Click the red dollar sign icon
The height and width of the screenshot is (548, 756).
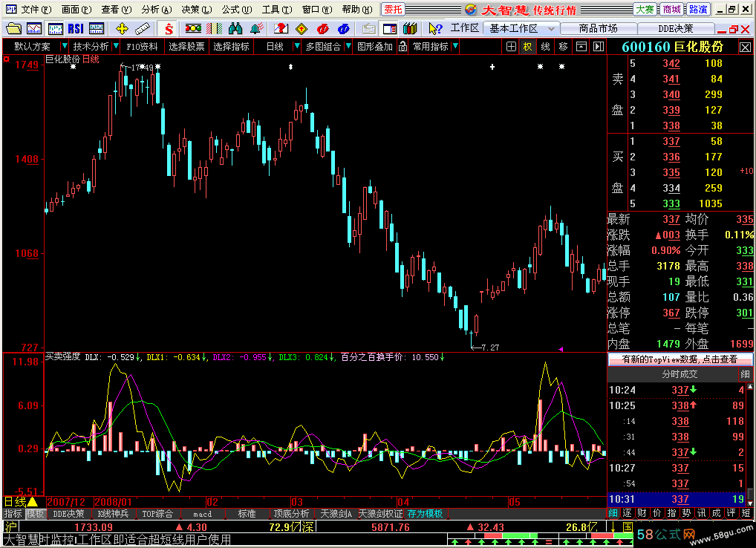[x=169, y=28]
